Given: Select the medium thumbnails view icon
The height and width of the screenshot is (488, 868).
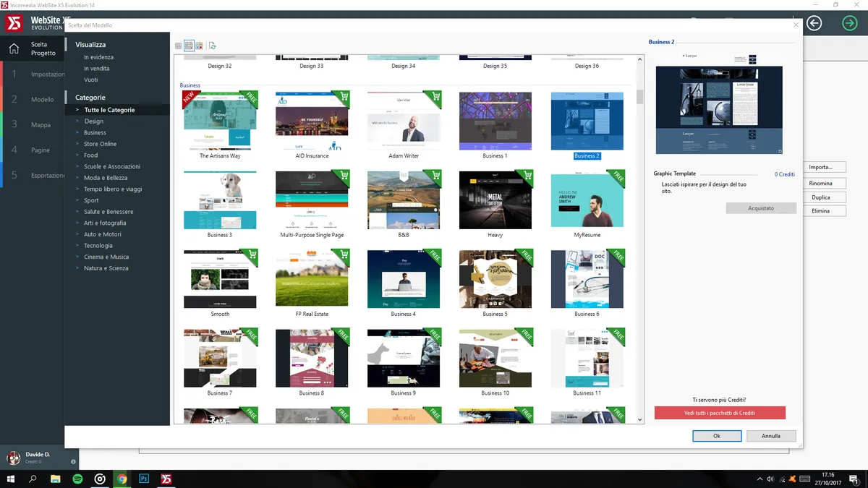Looking at the screenshot, I should (189, 46).
